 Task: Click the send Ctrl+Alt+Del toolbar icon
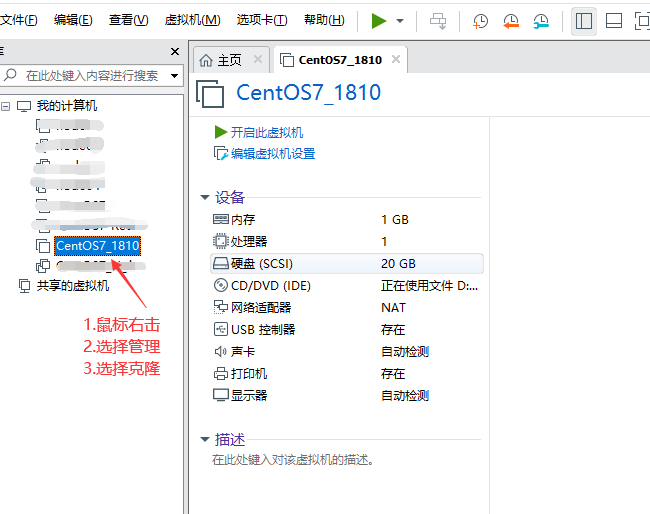coord(438,21)
